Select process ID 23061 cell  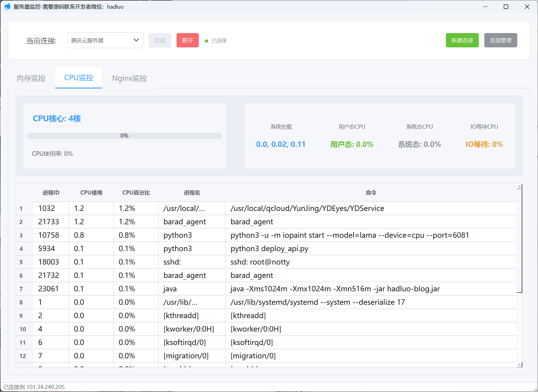tap(51, 289)
